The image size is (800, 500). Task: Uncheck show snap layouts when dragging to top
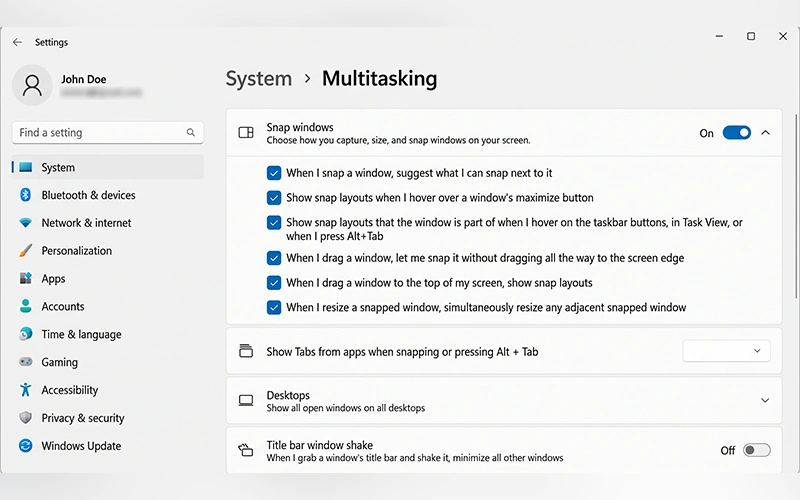click(274, 283)
